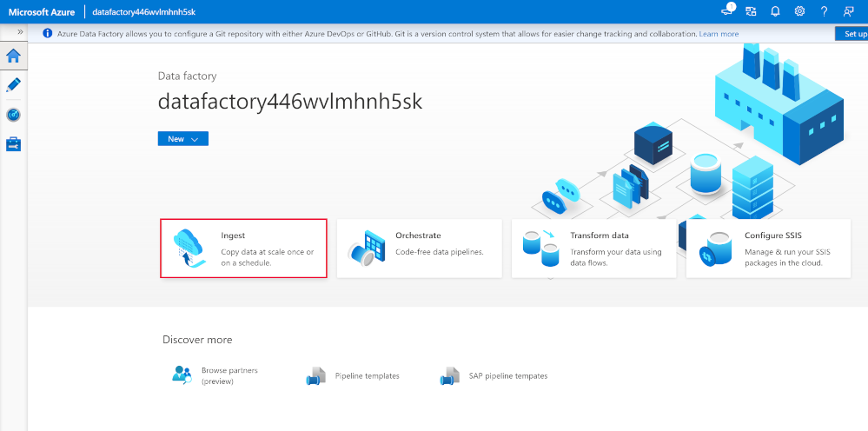
Task: Click the Microsoft Azure logo text
Action: coord(42,11)
